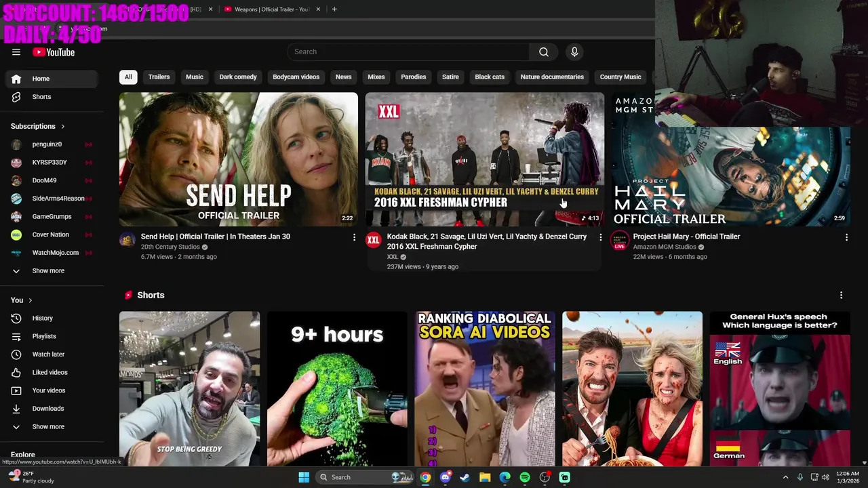Open Steam from taskbar
The image size is (868, 488).
(465, 477)
